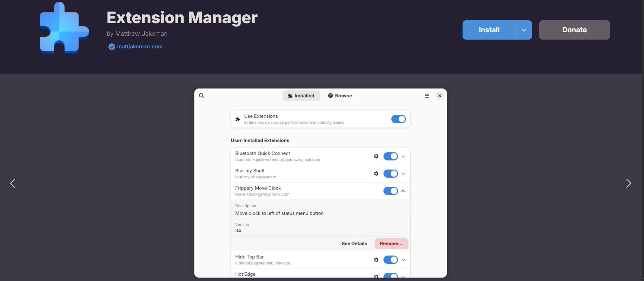The height and width of the screenshot is (281, 644).
Task: Go to previous screenshot arrow
Action: [x=13, y=183]
